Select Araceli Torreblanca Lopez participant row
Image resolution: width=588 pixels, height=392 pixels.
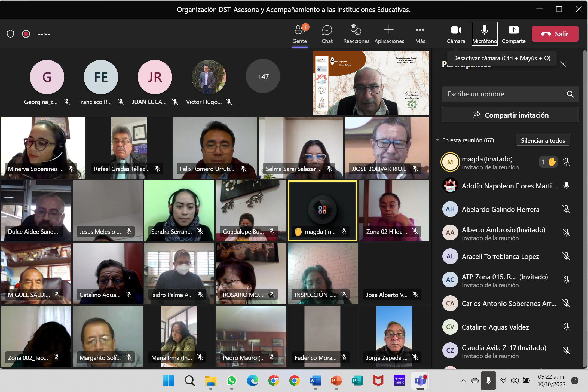pyautogui.click(x=507, y=256)
